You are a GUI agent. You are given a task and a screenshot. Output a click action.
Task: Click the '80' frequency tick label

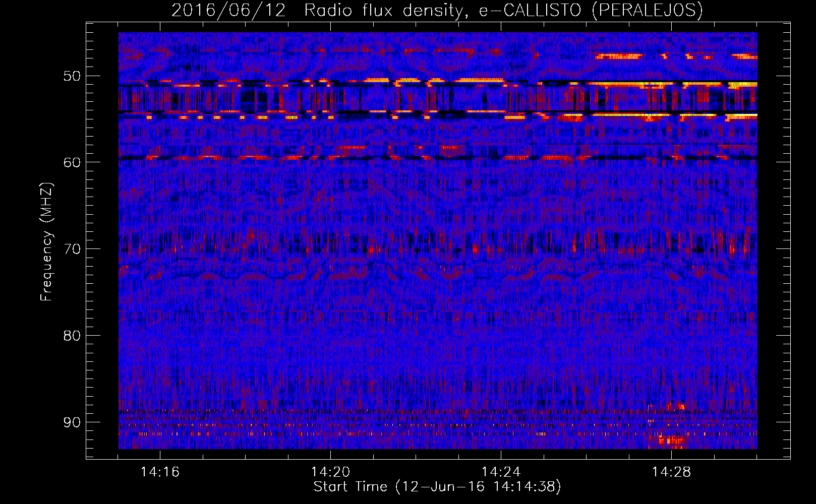point(72,336)
